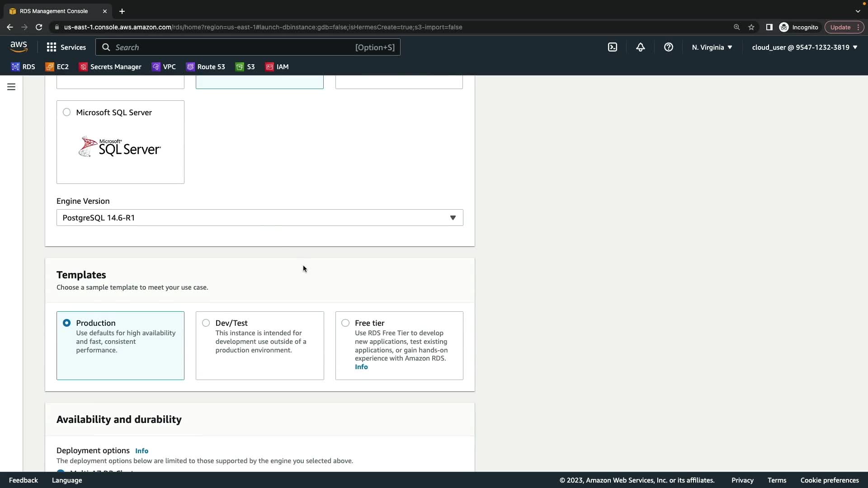The image size is (868, 488).
Task: Click the AWS logo home icon
Action: pos(19,47)
